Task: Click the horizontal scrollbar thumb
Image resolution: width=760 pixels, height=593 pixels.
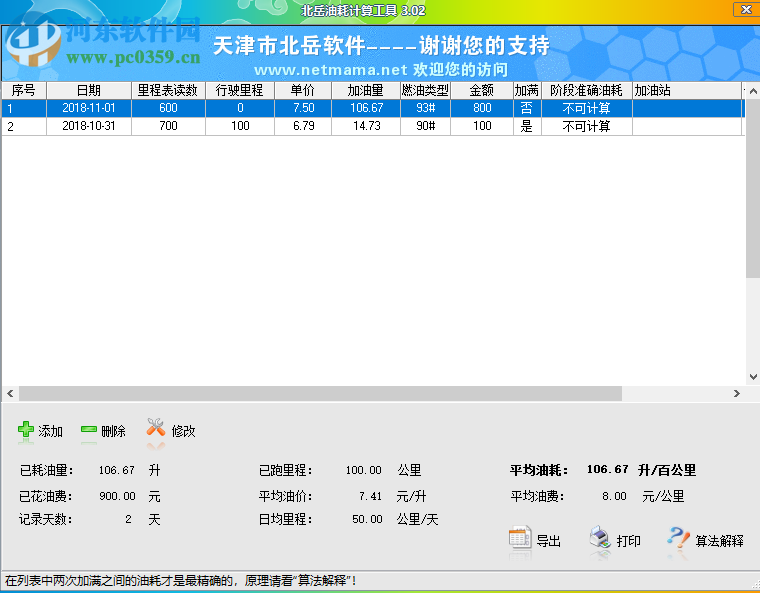Action: (320, 394)
